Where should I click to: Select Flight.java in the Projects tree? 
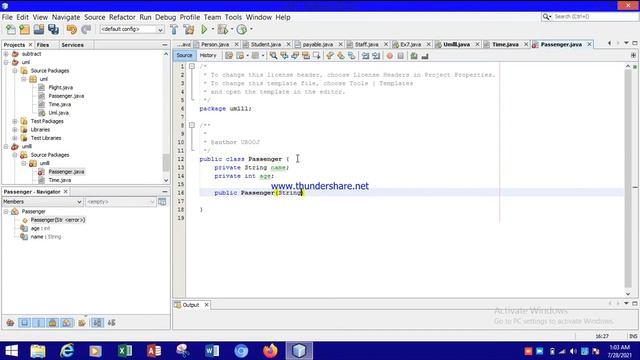[x=60, y=87]
